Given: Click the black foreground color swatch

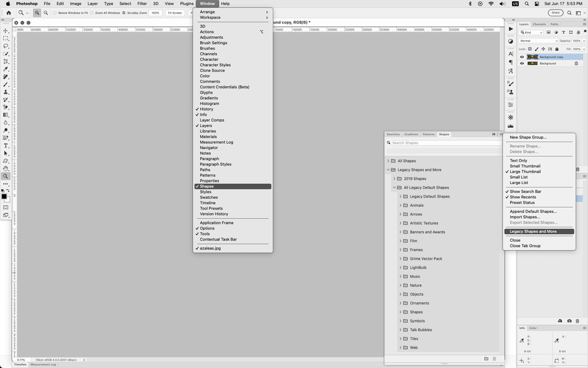Looking at the screenshot, I should 4,196.
